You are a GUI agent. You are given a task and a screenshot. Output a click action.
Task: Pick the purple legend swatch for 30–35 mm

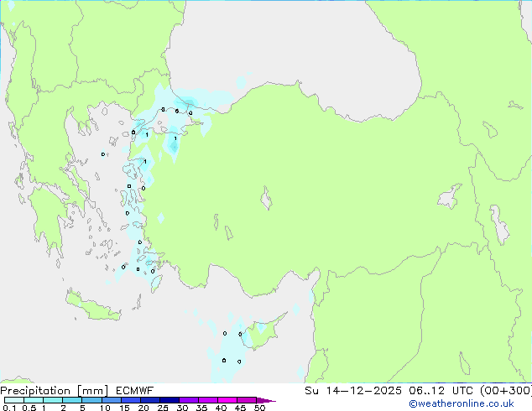(x=189, y=400)
